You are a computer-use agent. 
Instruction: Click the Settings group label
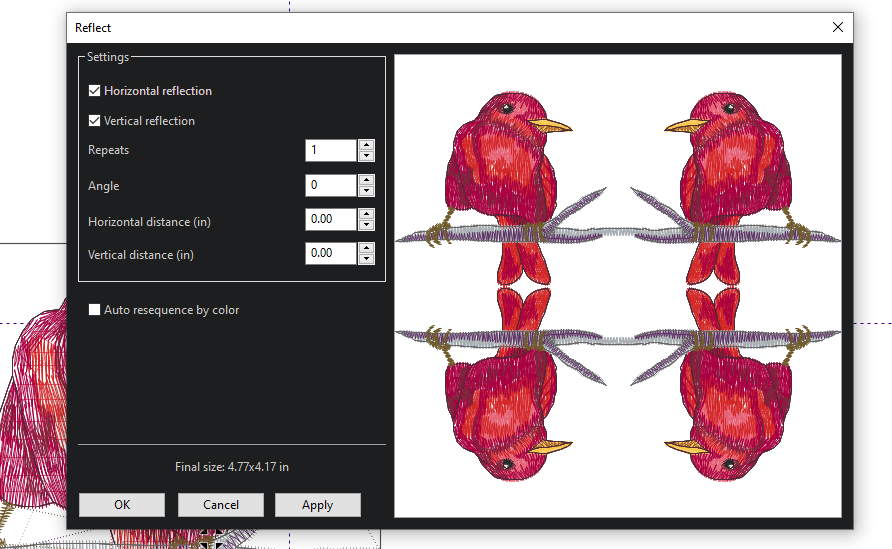108,57
